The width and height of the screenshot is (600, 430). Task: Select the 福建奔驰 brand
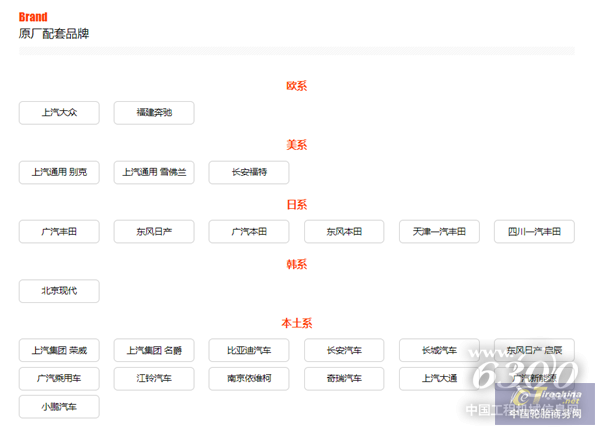(154, 113)
